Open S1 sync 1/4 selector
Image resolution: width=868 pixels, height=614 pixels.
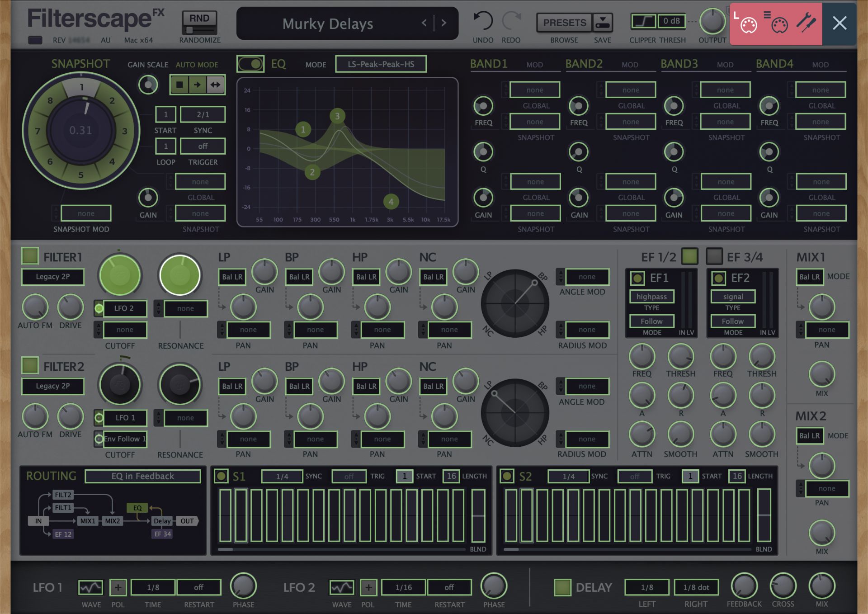tap(282, 476)
